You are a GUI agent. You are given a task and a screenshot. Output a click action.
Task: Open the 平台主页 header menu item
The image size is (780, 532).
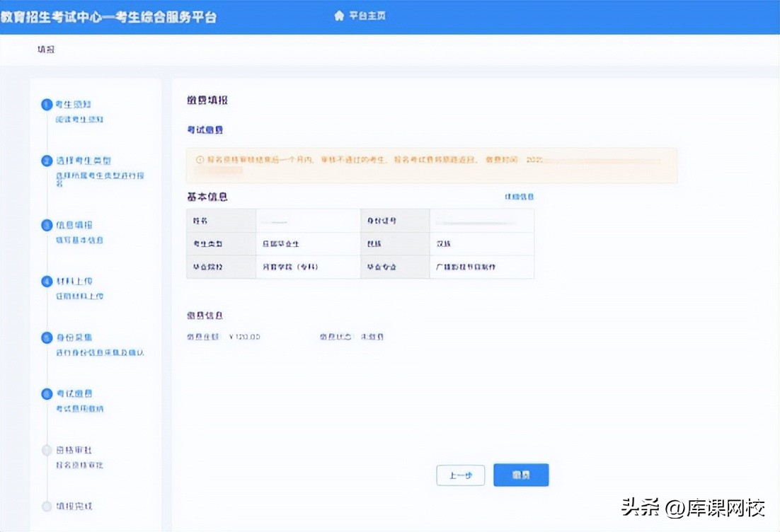[x=367, y=16]
